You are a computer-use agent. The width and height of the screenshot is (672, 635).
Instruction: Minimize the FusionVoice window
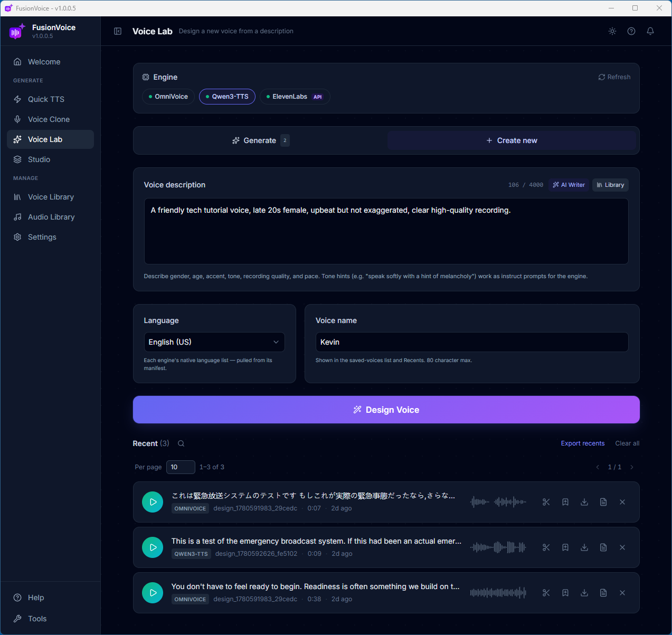pyautogui.click(x=611, y=8)
